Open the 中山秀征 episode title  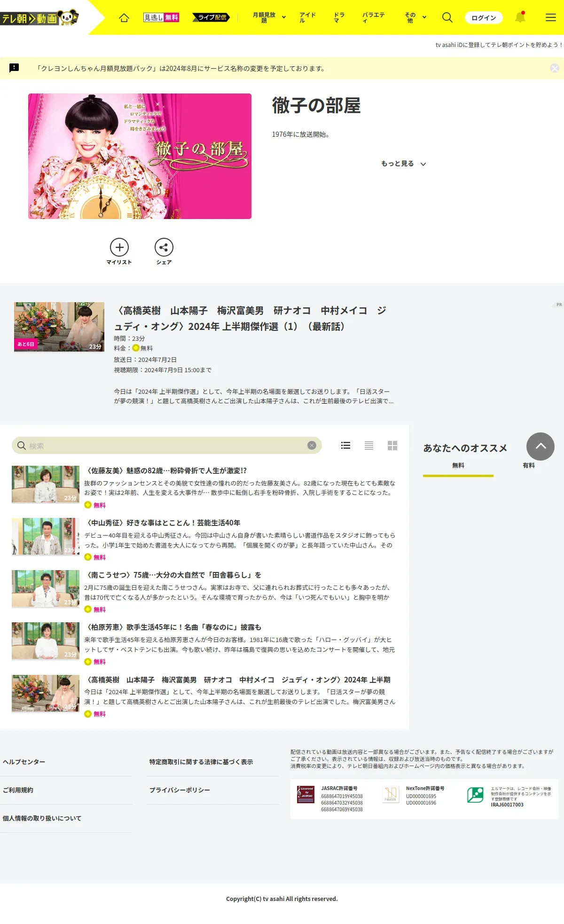point(162,523)
